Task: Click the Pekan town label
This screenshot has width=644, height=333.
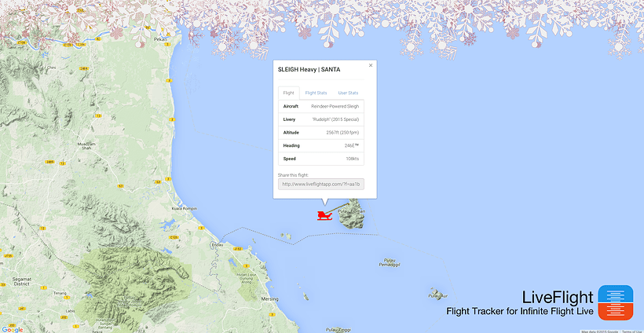Action: 159,39
